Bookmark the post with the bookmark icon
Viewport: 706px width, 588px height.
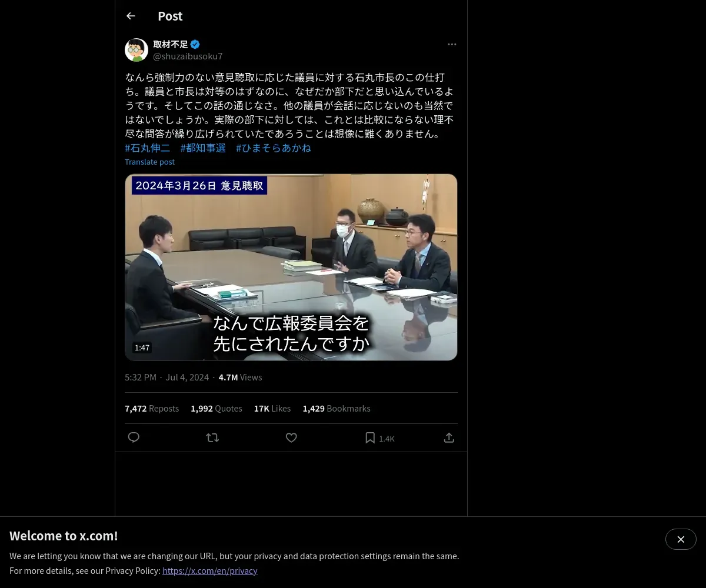click(x=370, y=437)
